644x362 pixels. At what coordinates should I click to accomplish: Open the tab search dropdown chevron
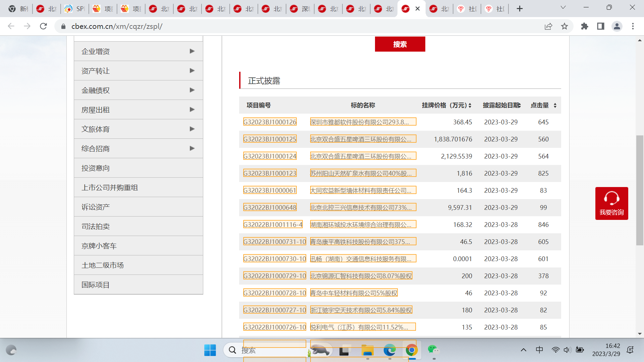pos(563,7)
